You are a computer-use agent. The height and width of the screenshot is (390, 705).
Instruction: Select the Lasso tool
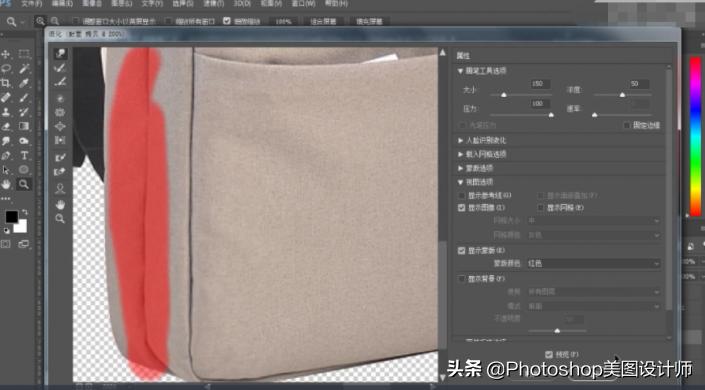pyautogui.click(x=6, y=68)
